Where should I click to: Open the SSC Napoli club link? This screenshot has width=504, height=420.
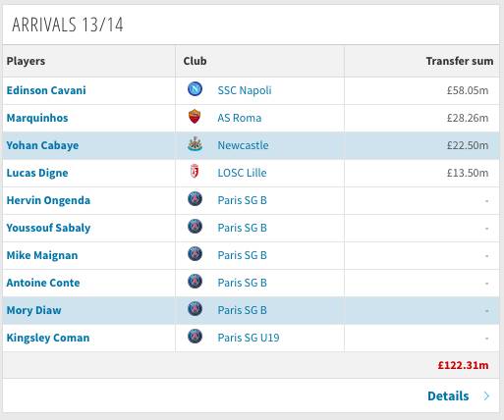pos(245,90)
